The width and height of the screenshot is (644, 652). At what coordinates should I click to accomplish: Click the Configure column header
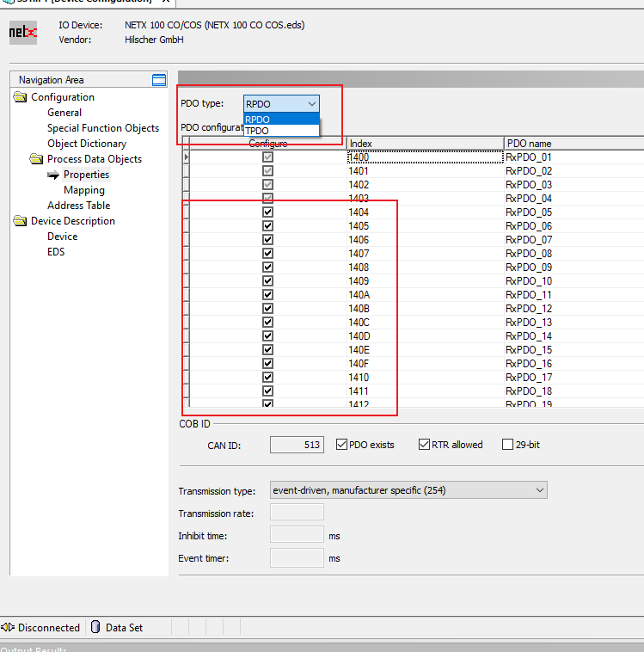click(x=268, y=144)
